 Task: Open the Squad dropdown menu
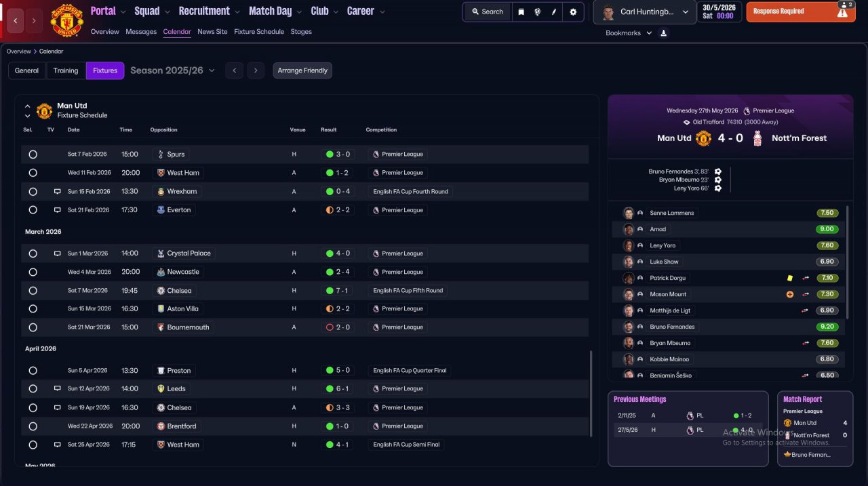(152, 11)
